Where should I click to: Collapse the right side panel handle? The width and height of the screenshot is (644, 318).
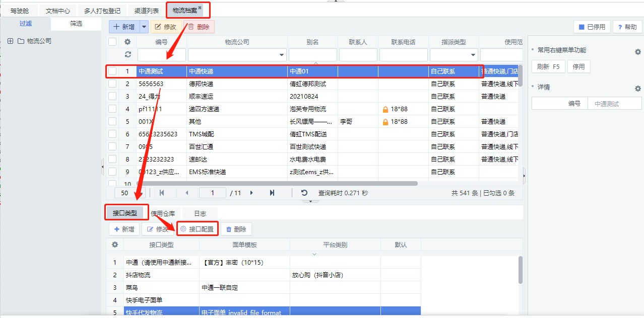coord(524,176)
